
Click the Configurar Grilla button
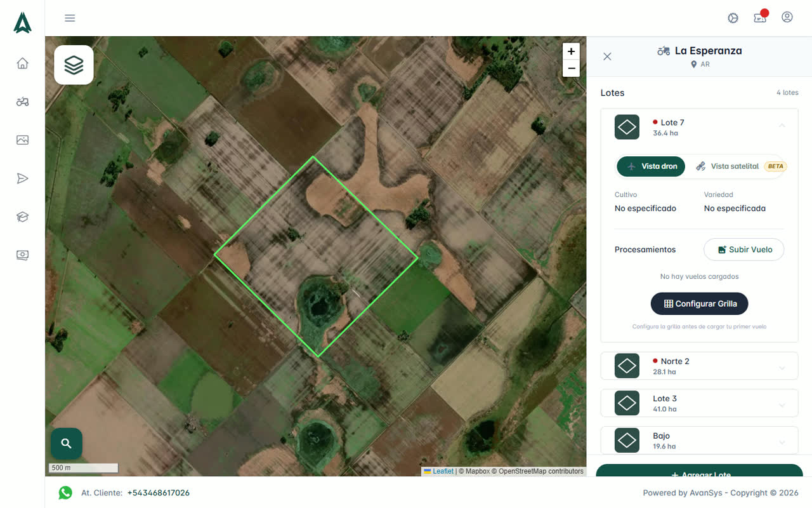click(699, 304)
